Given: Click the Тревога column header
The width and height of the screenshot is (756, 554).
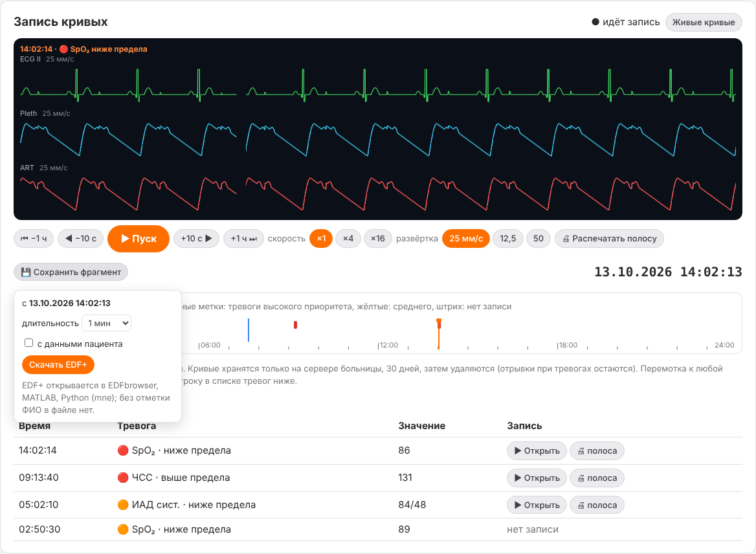Looking at the screenshot, I should (137, 426).
